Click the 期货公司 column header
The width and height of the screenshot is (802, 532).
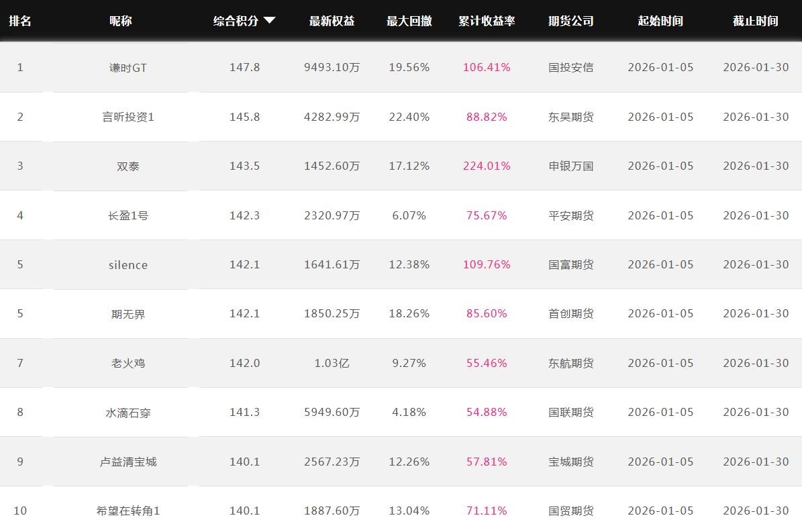tap(570, 21)
